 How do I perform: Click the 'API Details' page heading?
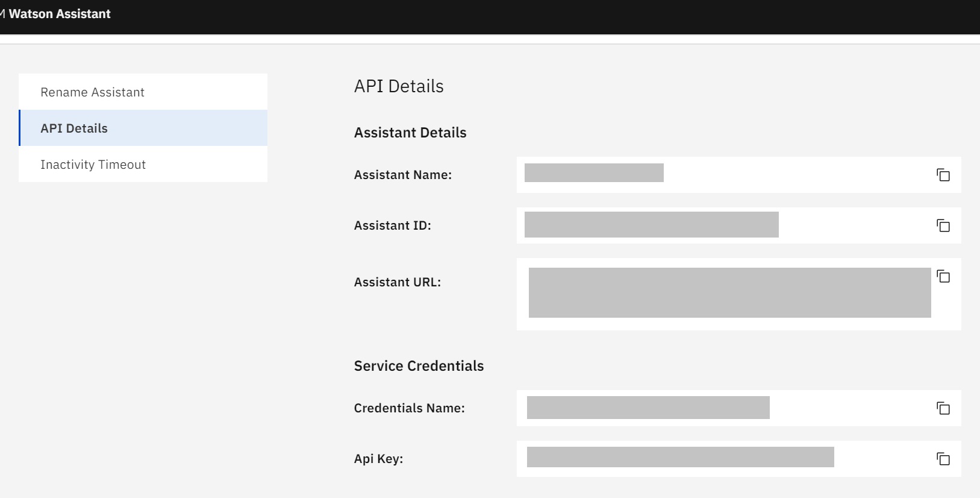click(399, 86)
